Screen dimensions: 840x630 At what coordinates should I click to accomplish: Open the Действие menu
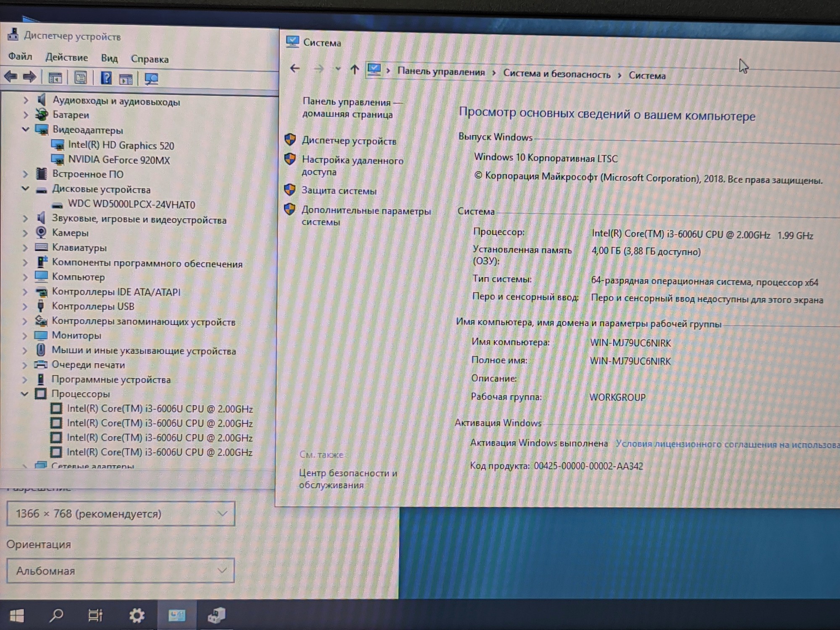click(x=67, y=57)
